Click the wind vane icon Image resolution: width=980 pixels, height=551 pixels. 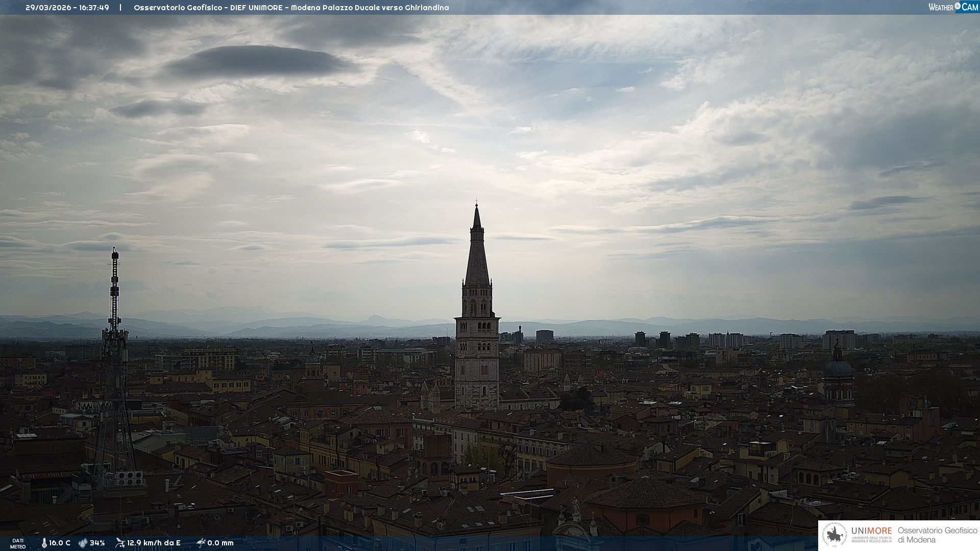coord(120,543)
